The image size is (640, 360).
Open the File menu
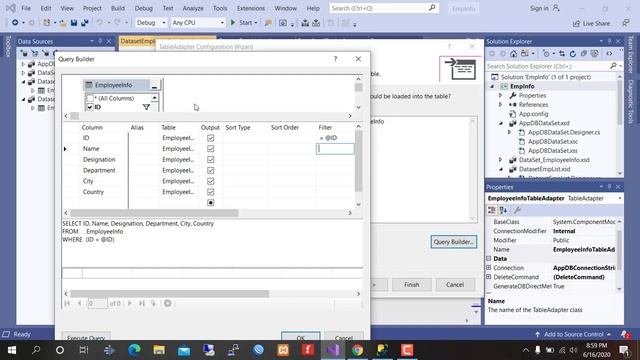tap(26, 8)
